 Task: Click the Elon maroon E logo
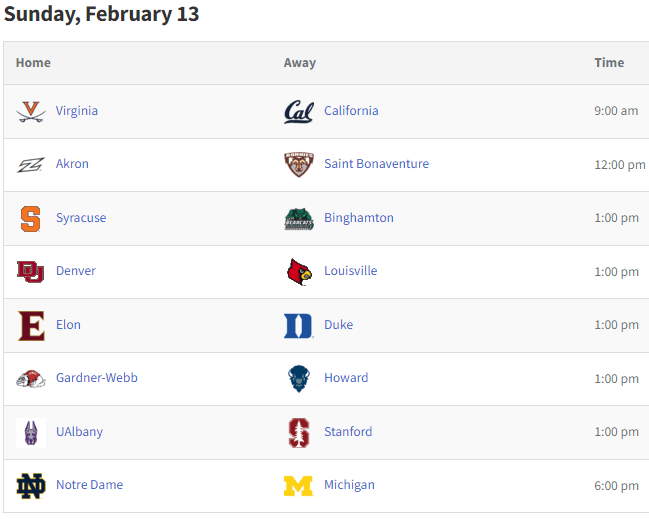pos(31,326)
